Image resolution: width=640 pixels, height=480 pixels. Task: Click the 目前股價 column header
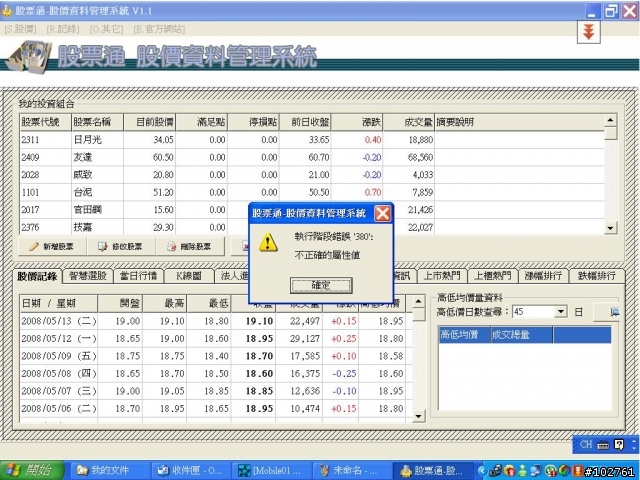(x=149, y=122)
